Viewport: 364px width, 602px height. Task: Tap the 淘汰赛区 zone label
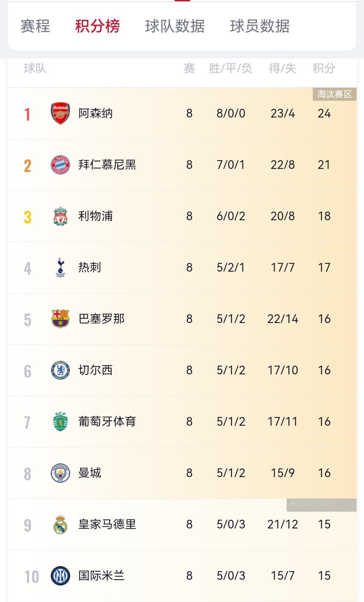[334, 94]
